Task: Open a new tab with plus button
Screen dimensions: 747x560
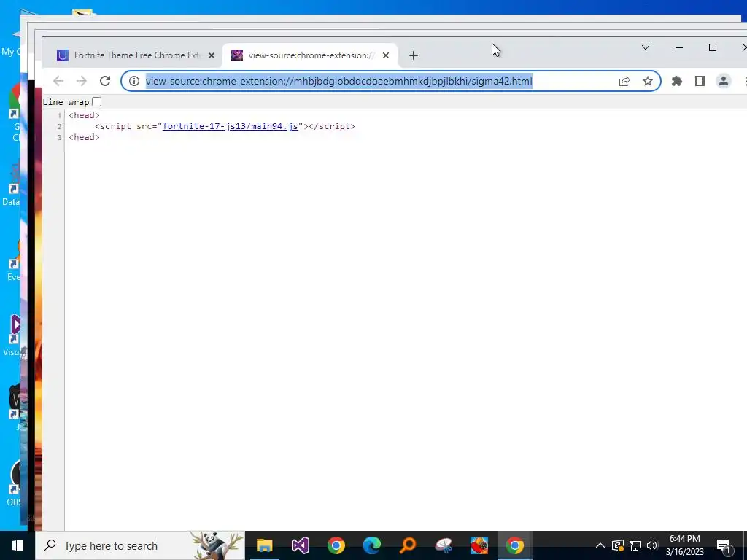Action: [414, 55]
